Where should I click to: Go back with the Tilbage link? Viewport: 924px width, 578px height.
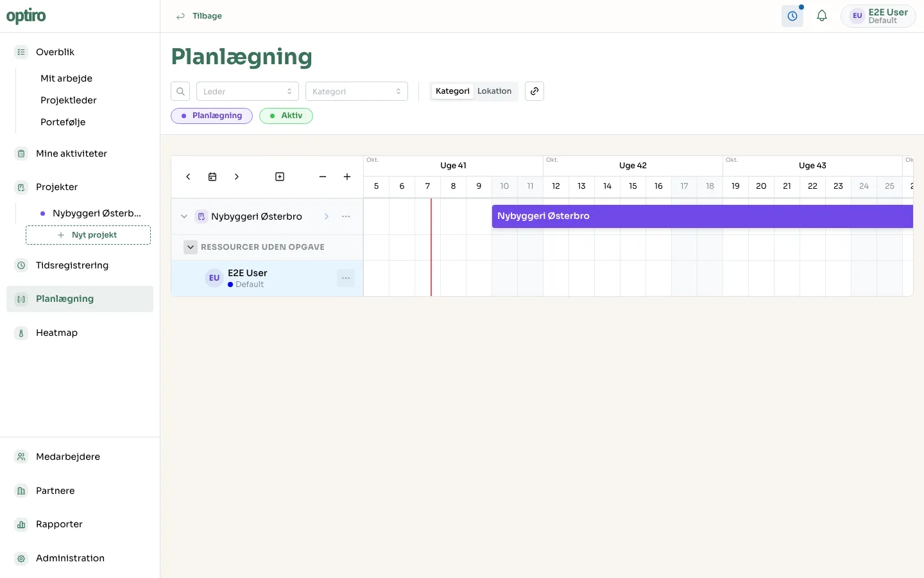pyautogui.click(x=200, y=16)
